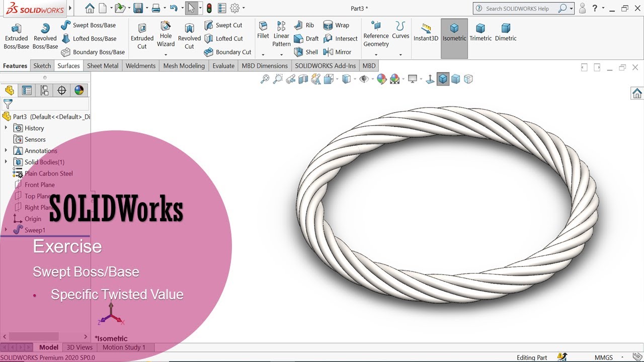Apply the Fillet tool
Screen dimensions: 644x362
click(x=263, y=30)
